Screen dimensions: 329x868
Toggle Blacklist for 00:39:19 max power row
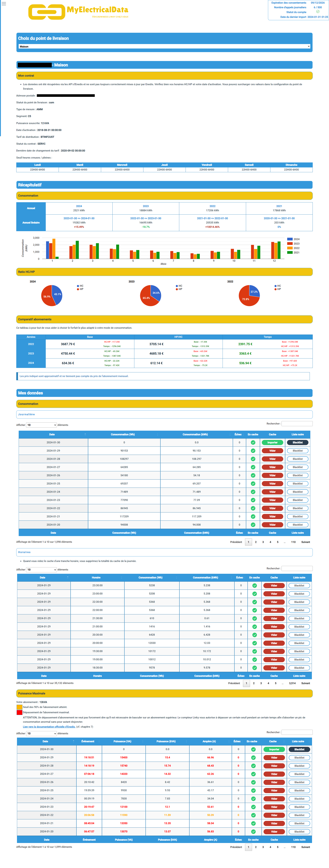click(x=299, y=799)
